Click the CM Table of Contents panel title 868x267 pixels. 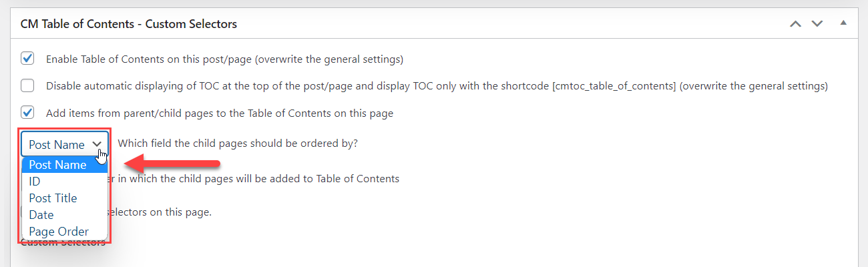pyautogui.click(x=129, y=24)
